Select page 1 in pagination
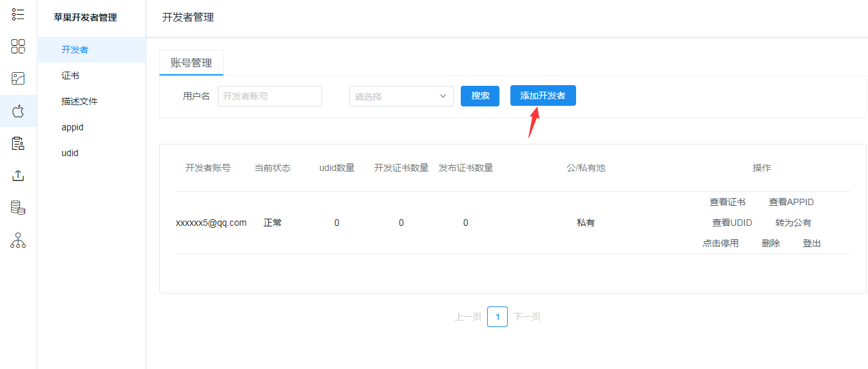868x369 pixels. [x=497, y=317]
